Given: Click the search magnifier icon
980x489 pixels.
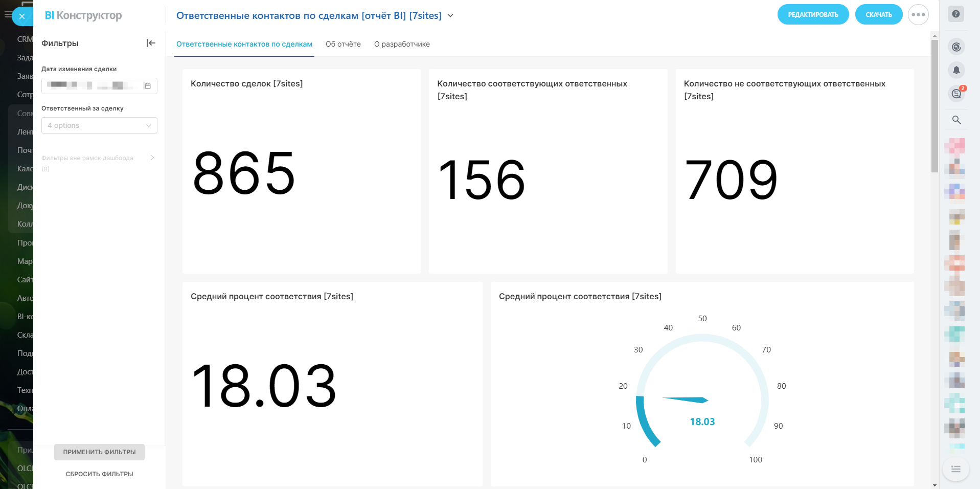Looking at the screenshot, I should pos(956,120).
